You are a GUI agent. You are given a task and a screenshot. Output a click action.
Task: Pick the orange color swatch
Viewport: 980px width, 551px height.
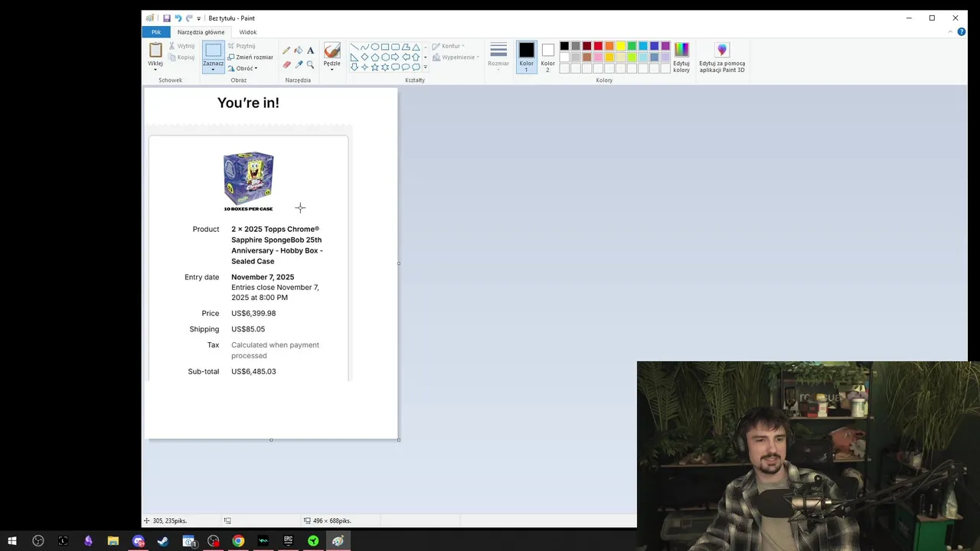pos(609,46)
